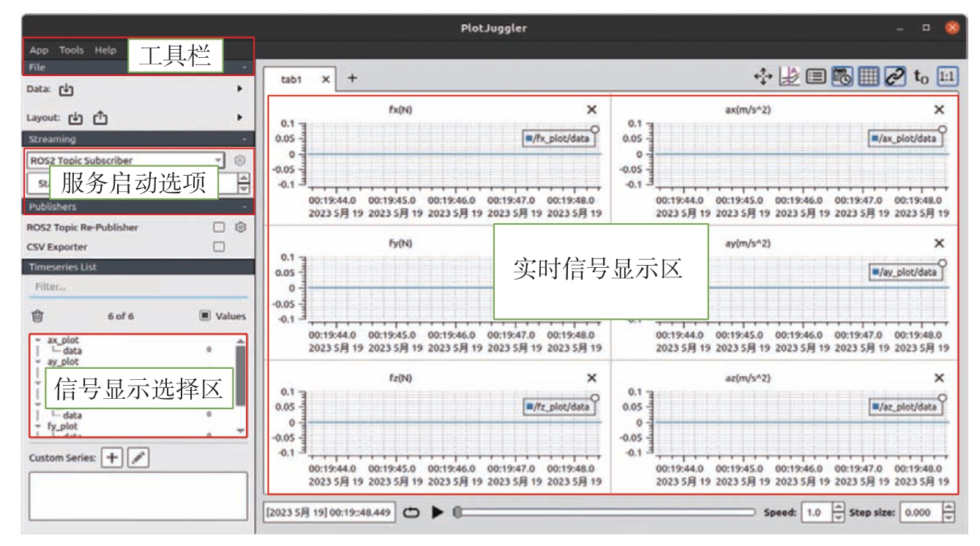Click the trash icon above timeseries list

click(x=37, y=316)
